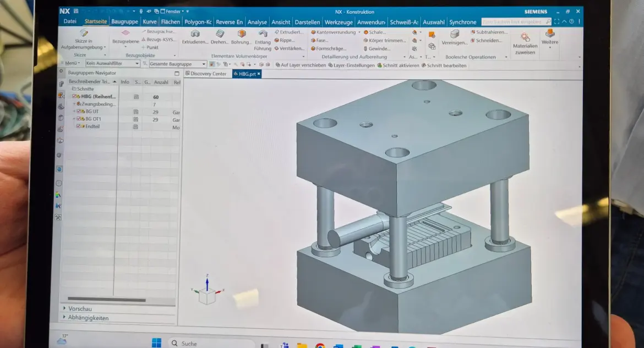Click Schnitt bearbeiten
Viewport: 644px width, 348px height.
pos(444,65)
